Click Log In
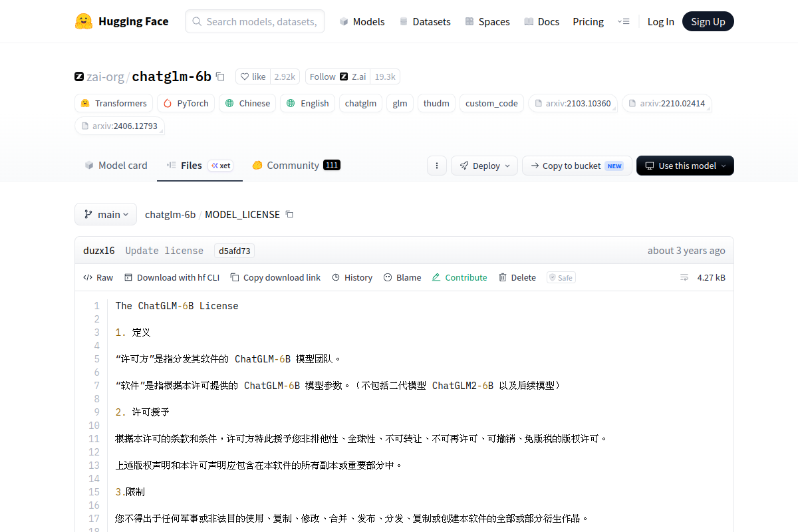This screenshot has width=798, height=532. tap(660, 21)
